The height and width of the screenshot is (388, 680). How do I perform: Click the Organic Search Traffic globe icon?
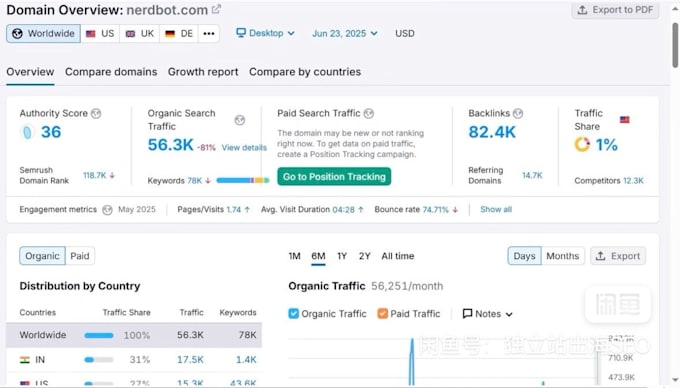pyautogui.click(x=239, y=120)
